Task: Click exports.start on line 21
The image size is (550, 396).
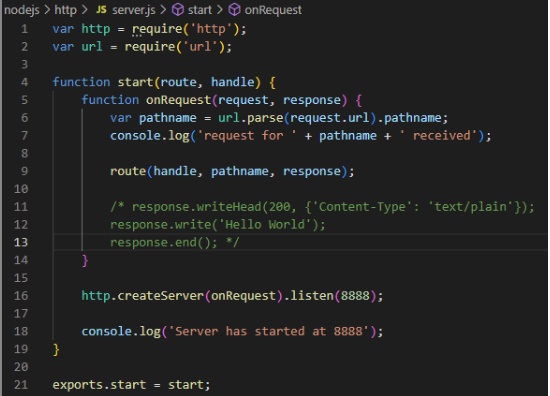Action: point(99,385)
